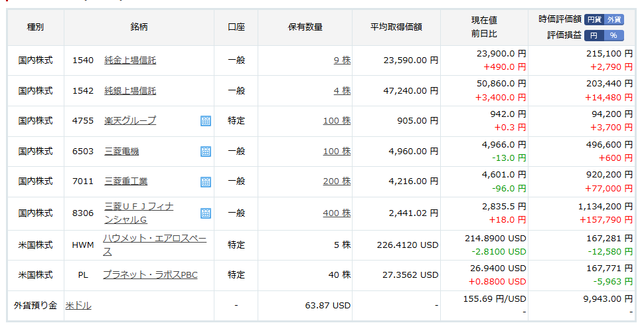Switch 時価評価額 display to 外貨
The image size is (644, 329).
(x=614, y=20)
